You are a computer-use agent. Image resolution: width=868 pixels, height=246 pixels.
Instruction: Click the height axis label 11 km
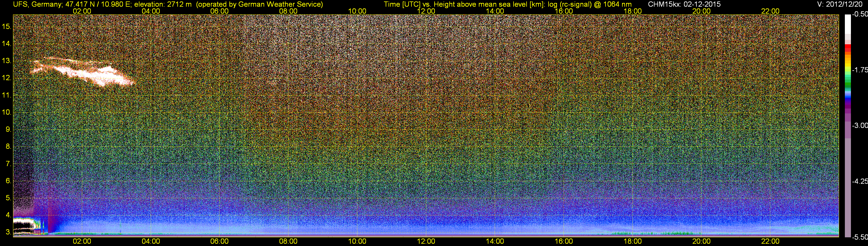(x=6, y=95)
